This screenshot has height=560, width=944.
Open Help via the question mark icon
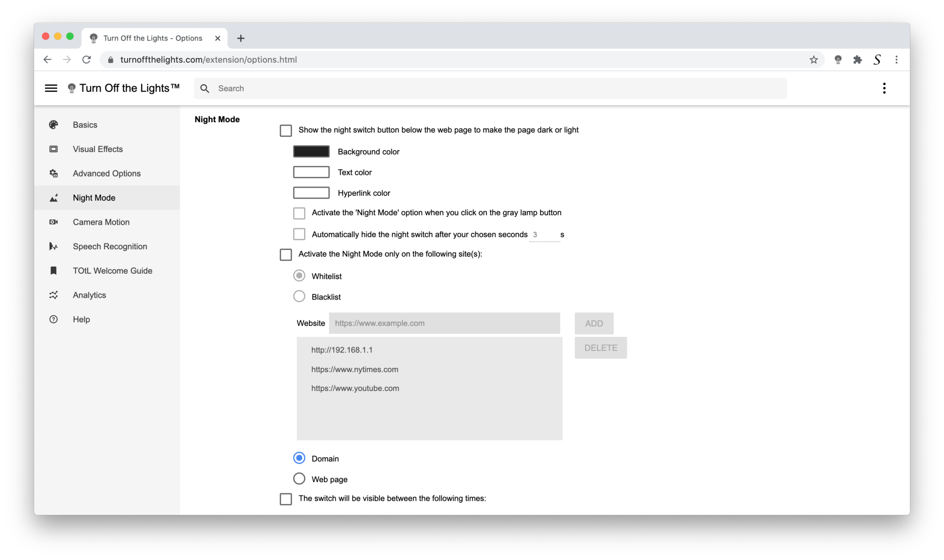pos(53,319)
